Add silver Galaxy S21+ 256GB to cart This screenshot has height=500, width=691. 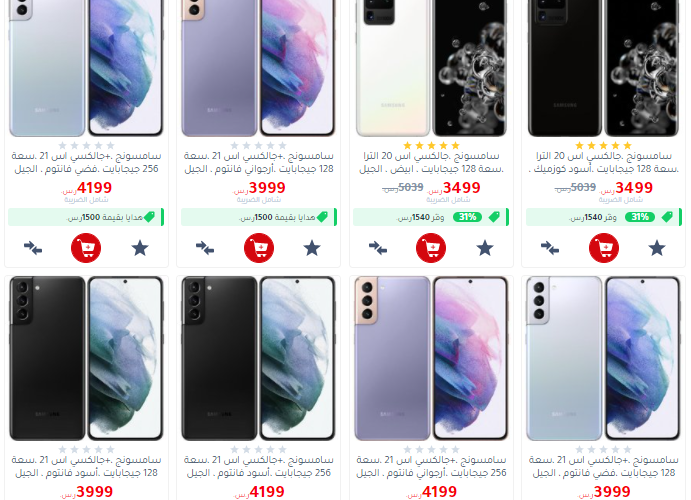[86, 248]
